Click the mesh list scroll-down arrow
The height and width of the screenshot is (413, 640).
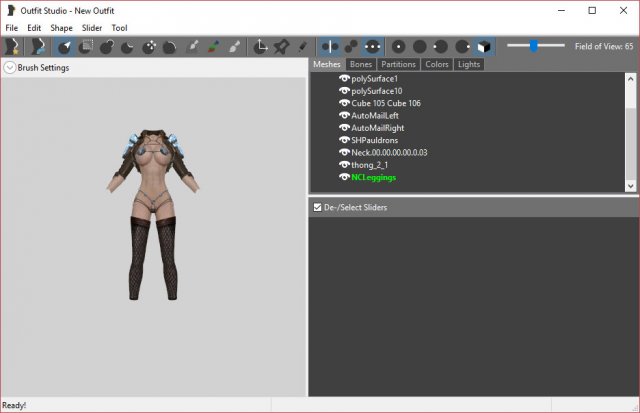point(630,185)
